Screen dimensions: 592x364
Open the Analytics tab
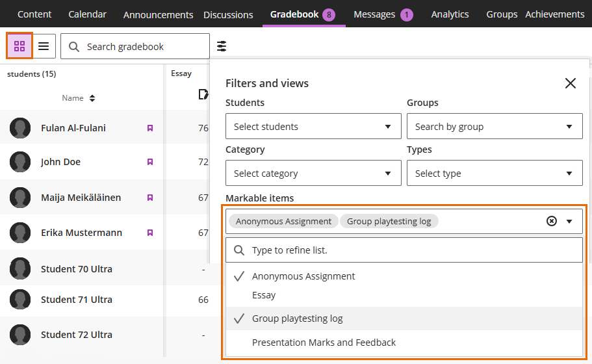pyautogui.click(x=450, y=14)
